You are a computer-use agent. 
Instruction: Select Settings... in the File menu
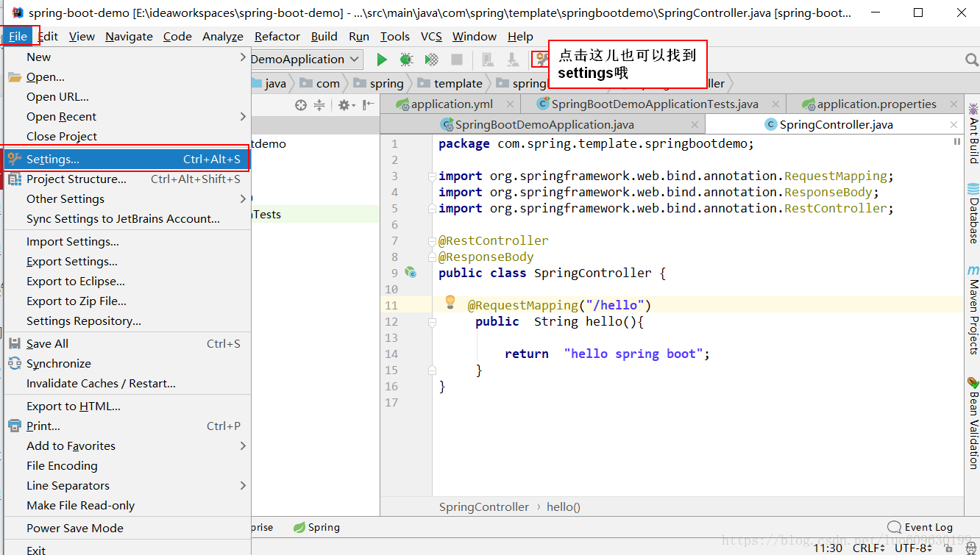(x=128, y=159)
